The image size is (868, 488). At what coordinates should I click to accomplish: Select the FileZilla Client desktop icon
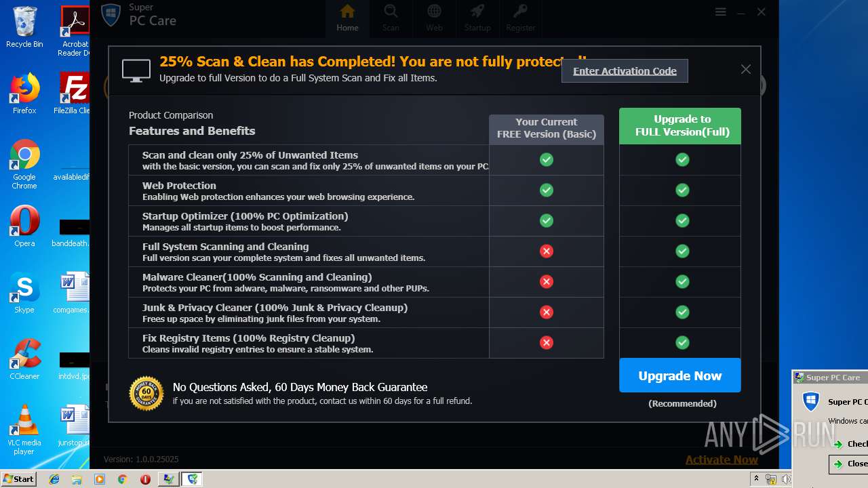(73, 94)
